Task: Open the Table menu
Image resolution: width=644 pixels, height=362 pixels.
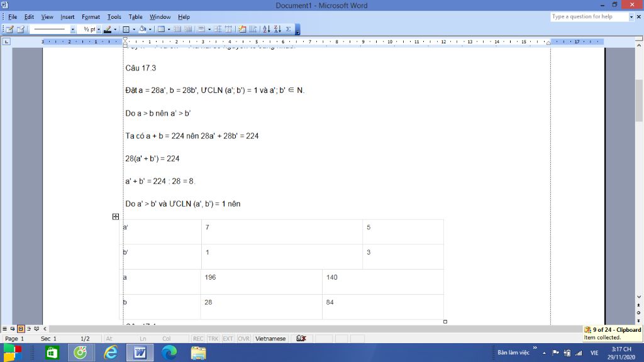Action: pos(136,17)
